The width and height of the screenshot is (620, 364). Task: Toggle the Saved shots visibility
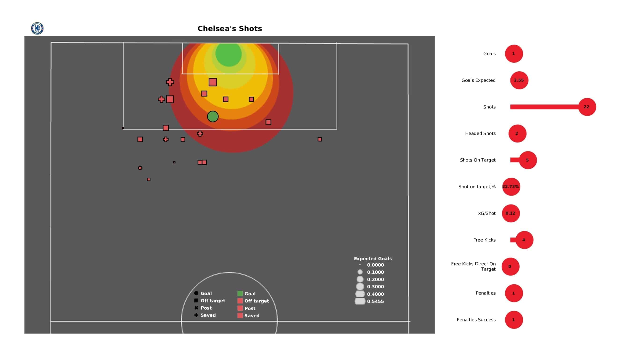pyautogui.click(x=208, y=315)
